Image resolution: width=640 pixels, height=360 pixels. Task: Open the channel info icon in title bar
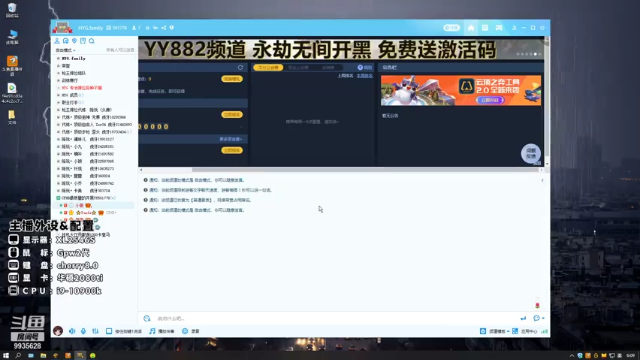click(172, 28)
